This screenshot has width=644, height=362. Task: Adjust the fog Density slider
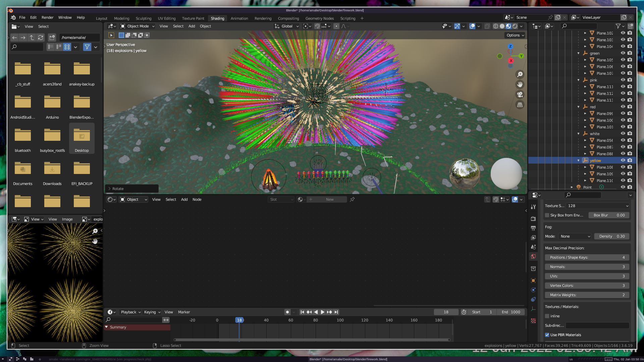point(612,236)
